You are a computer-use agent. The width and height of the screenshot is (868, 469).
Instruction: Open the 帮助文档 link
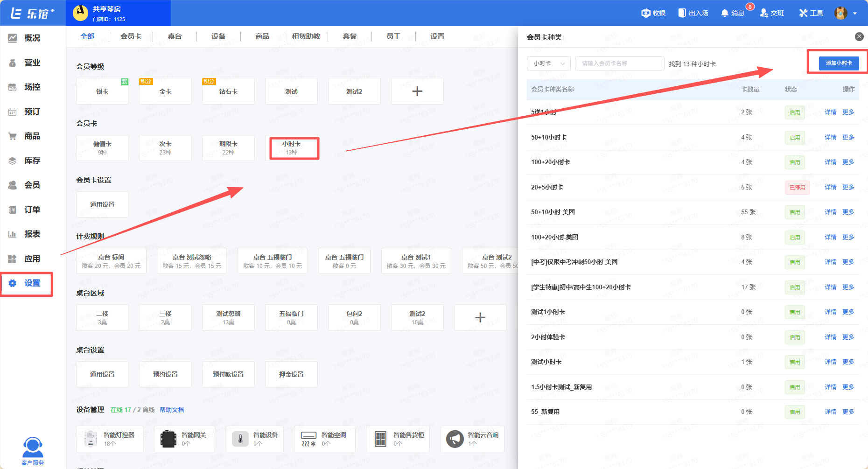(x=172, y=410)
